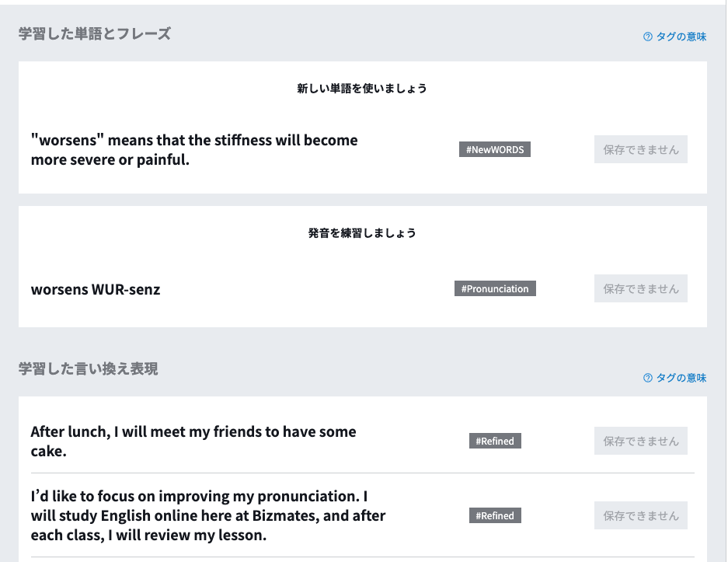The image size is (728, 562).
Task: Open the タグの意味 link above the word cards
Action: tap(681, 37)
